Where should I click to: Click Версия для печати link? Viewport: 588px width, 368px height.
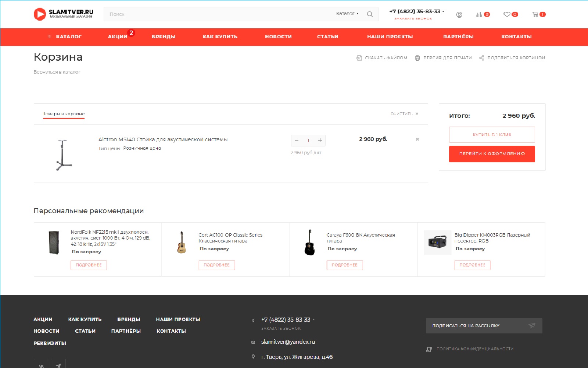pyautogui.click(x=447, y=58)
